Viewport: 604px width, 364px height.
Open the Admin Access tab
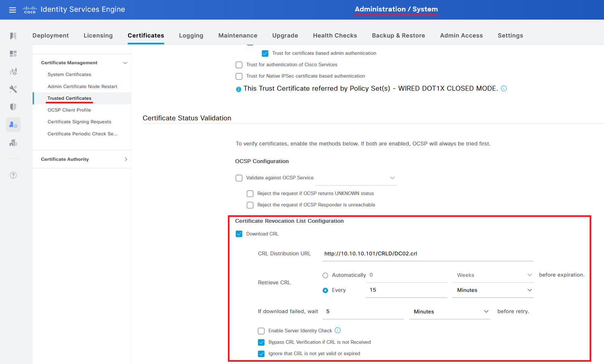pos(461,35)
